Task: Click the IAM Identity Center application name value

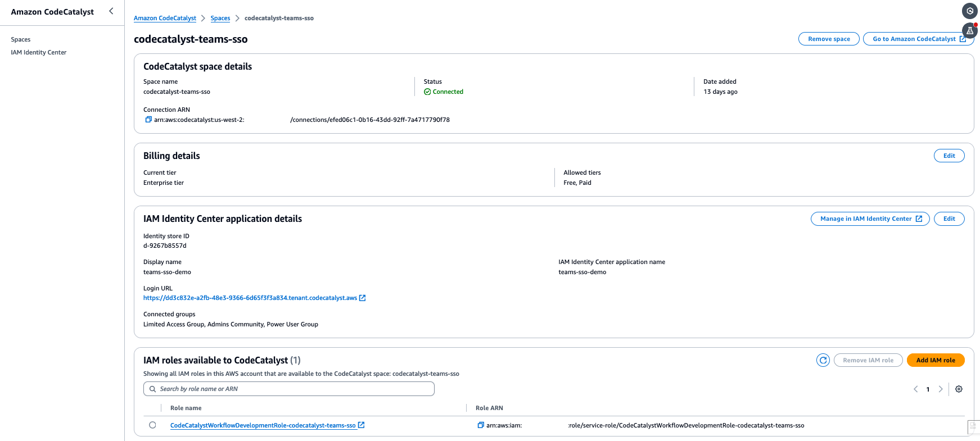Action: pyautogui.click(x=582, y=272)
